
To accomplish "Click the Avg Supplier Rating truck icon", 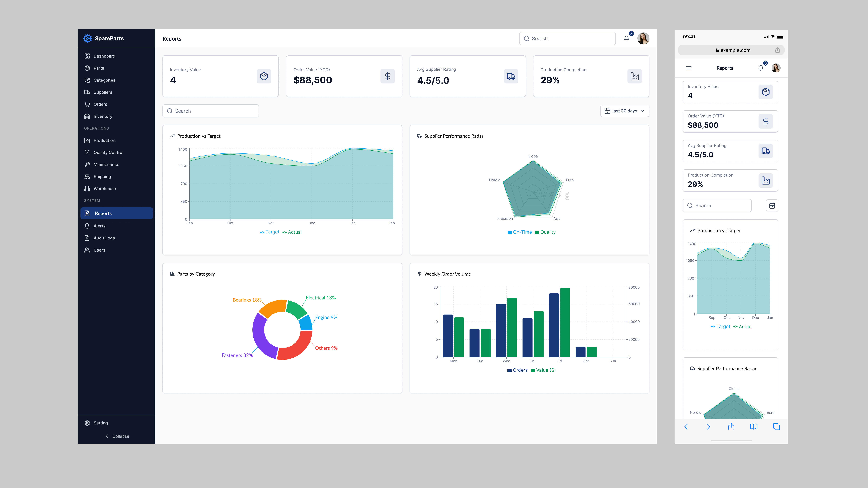I will [511, 76].
